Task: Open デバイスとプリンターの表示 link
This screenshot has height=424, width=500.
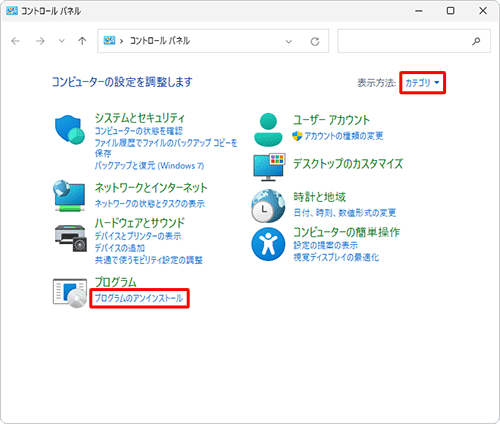Action: (138, 236)
